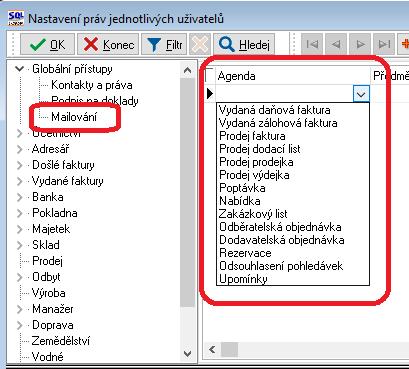Click the Agenda column header
Viewport: 409px width, 369px height.
pos(293,76)
